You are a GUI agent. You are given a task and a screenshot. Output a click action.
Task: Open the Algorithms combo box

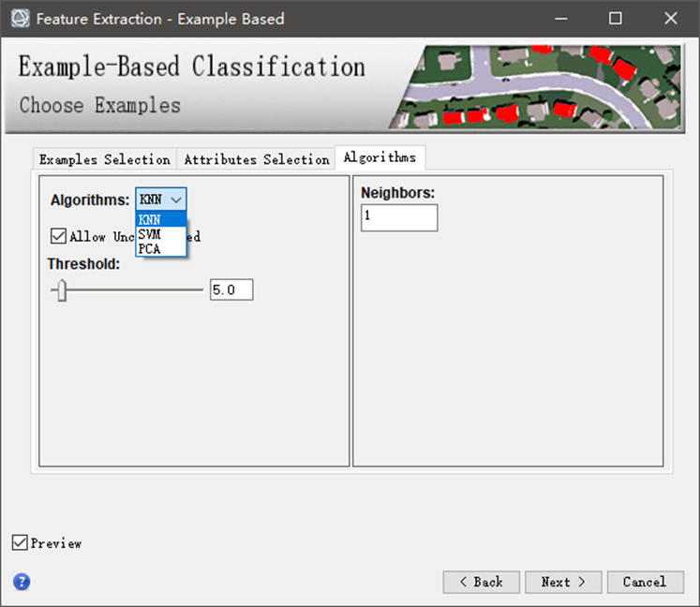point(161,200)
